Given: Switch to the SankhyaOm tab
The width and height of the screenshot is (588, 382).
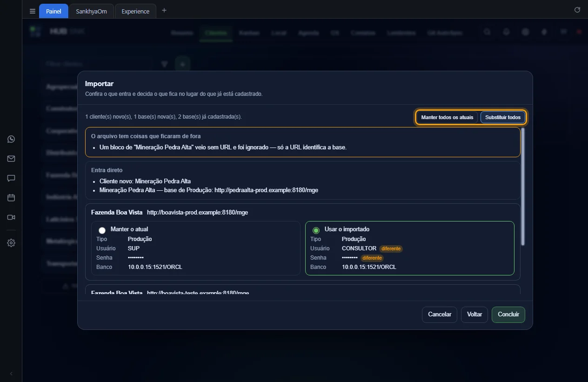Looking at the screenshot, I should (x=92, y=11).
